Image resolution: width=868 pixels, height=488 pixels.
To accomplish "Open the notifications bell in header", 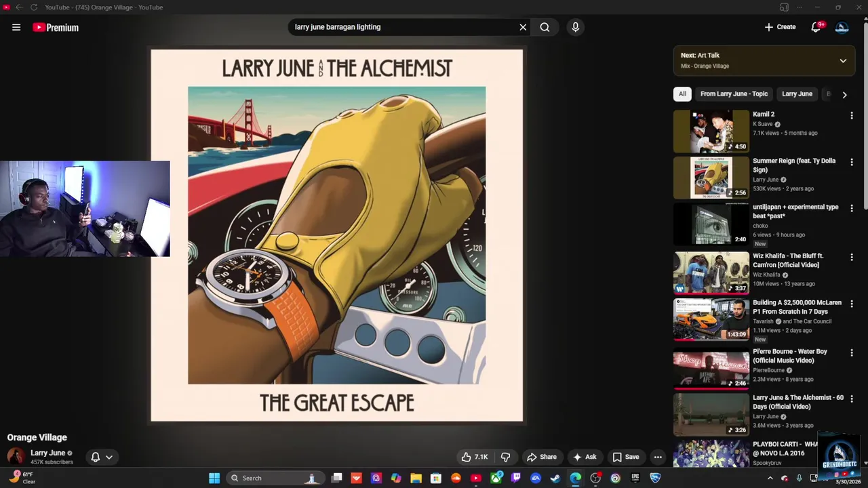I will [816, 27].
